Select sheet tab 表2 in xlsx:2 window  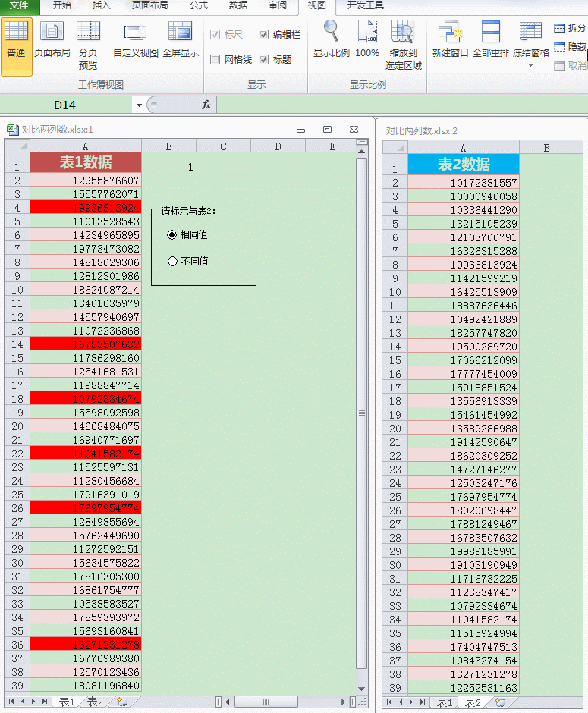point(473,702)
